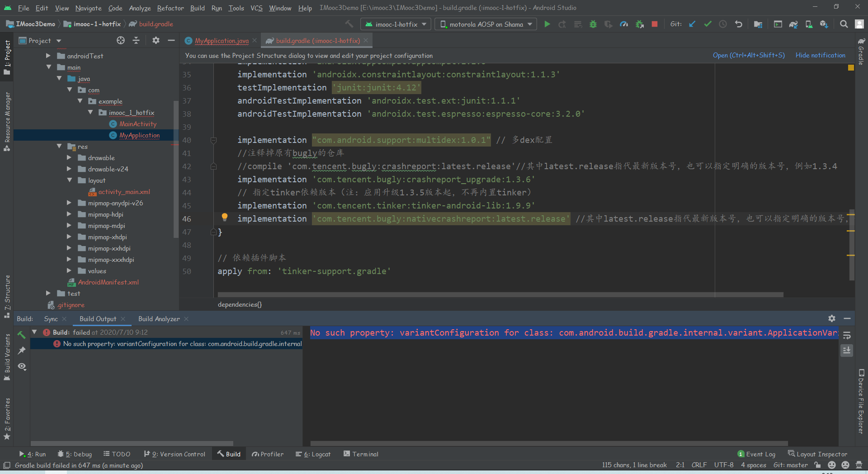Toggle the Device File Explorer panel
This screenshot has width=868, height=474.
pos(861,402)
